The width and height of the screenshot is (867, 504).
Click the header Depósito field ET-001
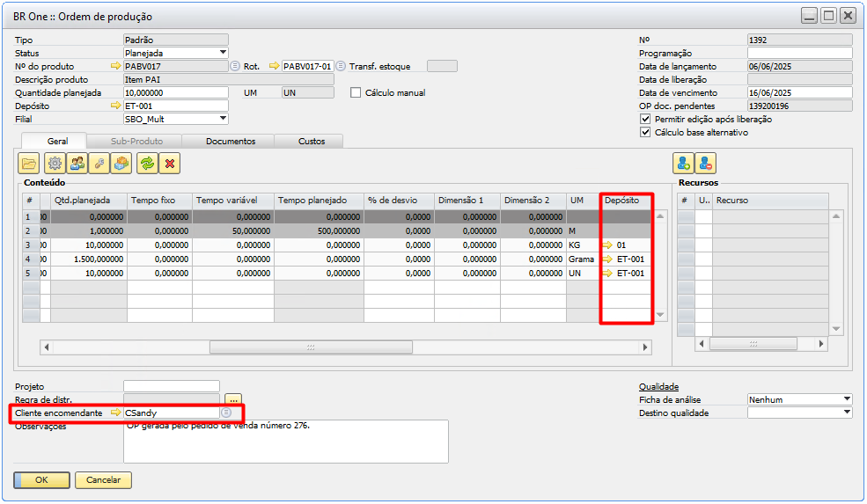pyautogui.click(x=176, y=106)
